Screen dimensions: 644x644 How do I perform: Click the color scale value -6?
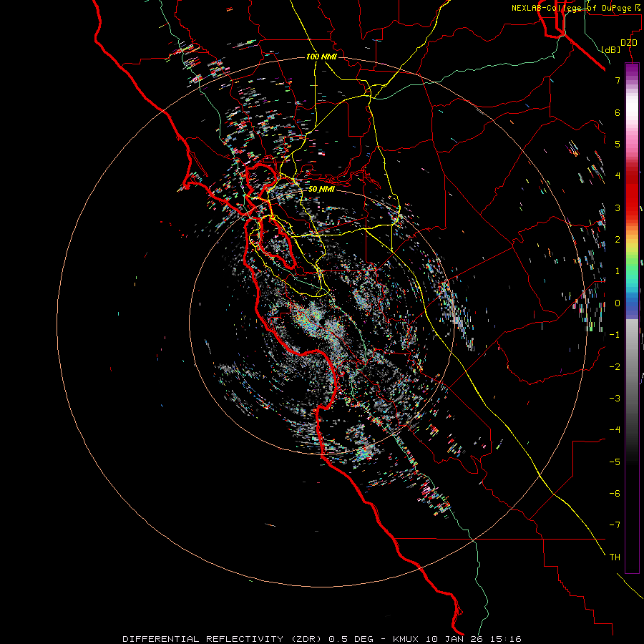615,494
